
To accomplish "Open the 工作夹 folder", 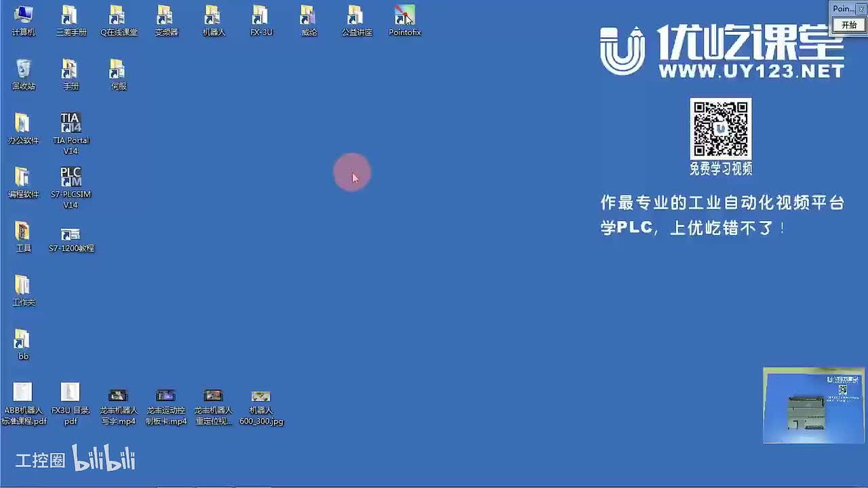I will [x=24, y=290].
